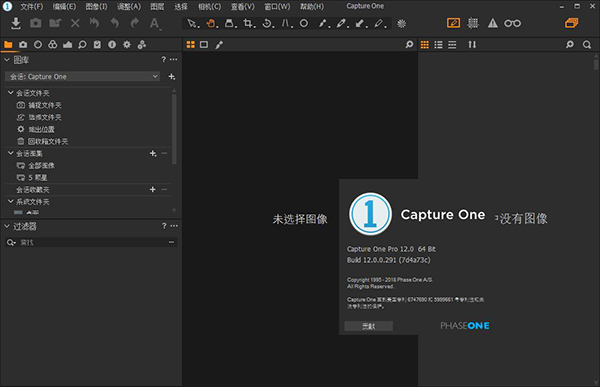
Task: Select the circle Spot Removal tool
Action: [303, 24]
